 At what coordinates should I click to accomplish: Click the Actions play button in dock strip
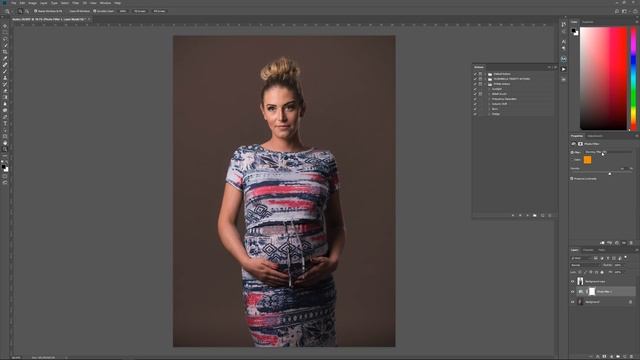point(564,69)
